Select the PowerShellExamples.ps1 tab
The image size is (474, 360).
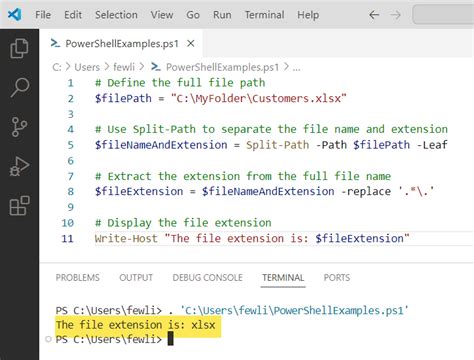pos(122,44)
